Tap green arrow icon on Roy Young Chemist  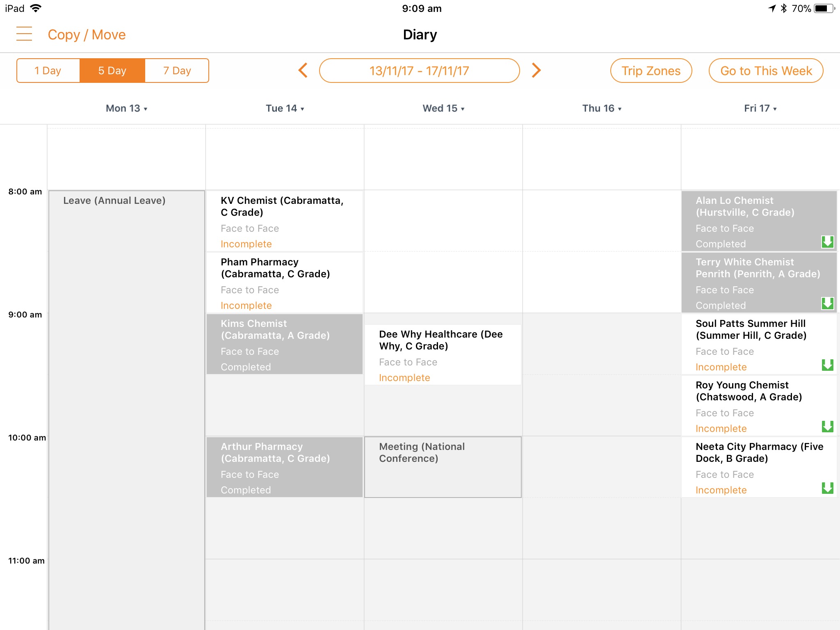tap(827, 426)
